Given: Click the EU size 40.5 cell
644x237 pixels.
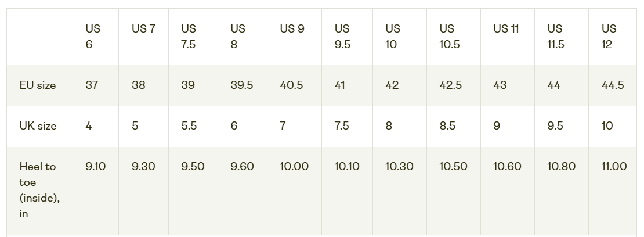Looking at the screenshot, I should (291, 85).
